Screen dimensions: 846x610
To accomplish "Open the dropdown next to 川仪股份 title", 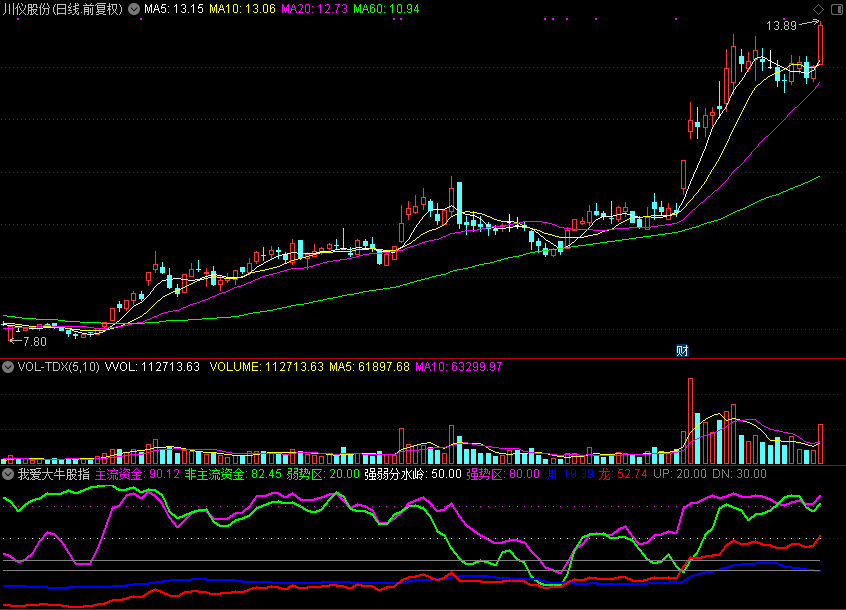I will pyautogui.click(x=134, y=9).
